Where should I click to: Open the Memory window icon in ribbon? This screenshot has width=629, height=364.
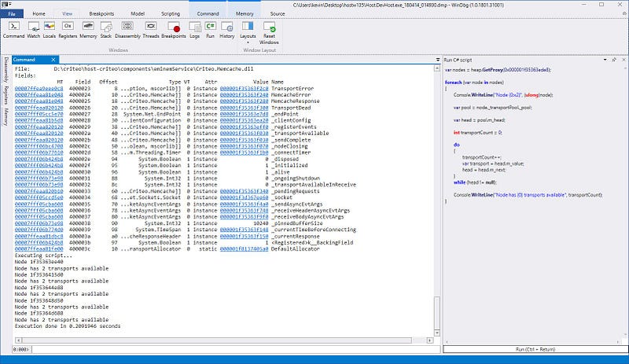pyautogui.click(x=88, y=30)
